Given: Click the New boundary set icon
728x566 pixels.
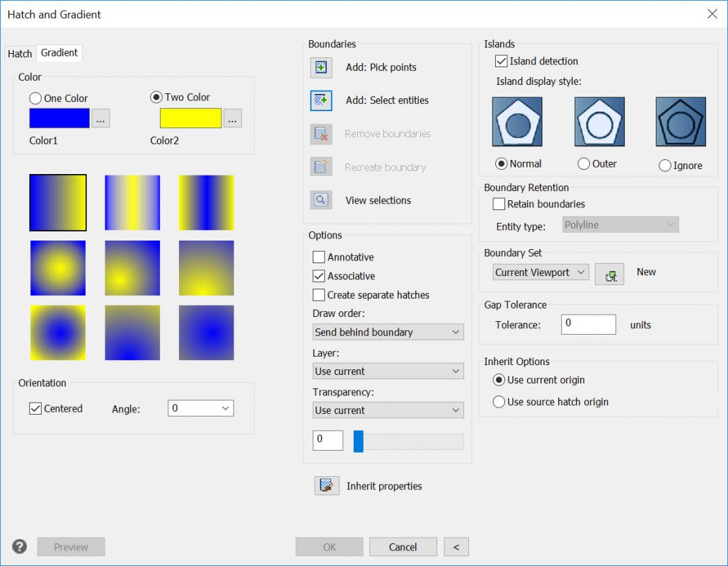Looking at the screenshot, I should 609,273.
